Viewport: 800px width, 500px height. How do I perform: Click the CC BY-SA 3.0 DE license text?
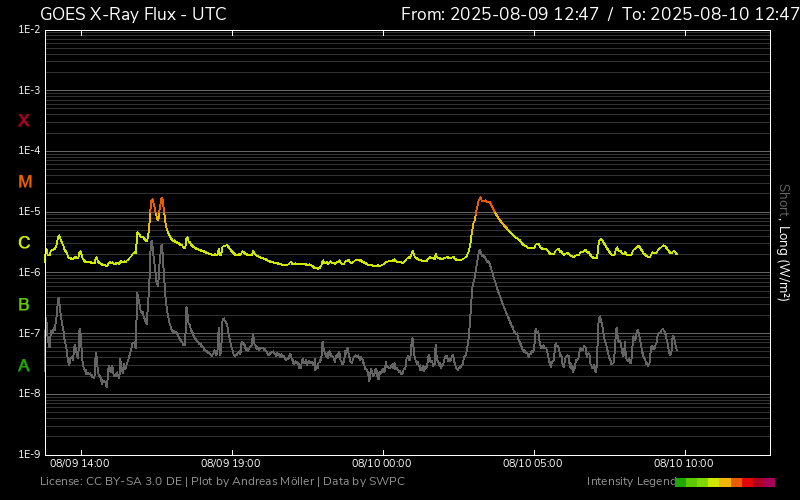[134, 482]
